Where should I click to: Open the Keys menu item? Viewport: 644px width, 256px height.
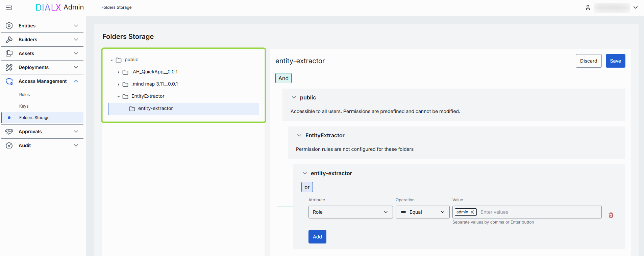pyautogui.click(x=24, y=106)
